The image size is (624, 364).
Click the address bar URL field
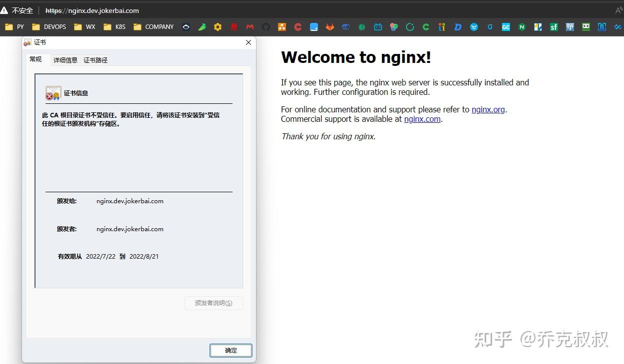(92, 10)
